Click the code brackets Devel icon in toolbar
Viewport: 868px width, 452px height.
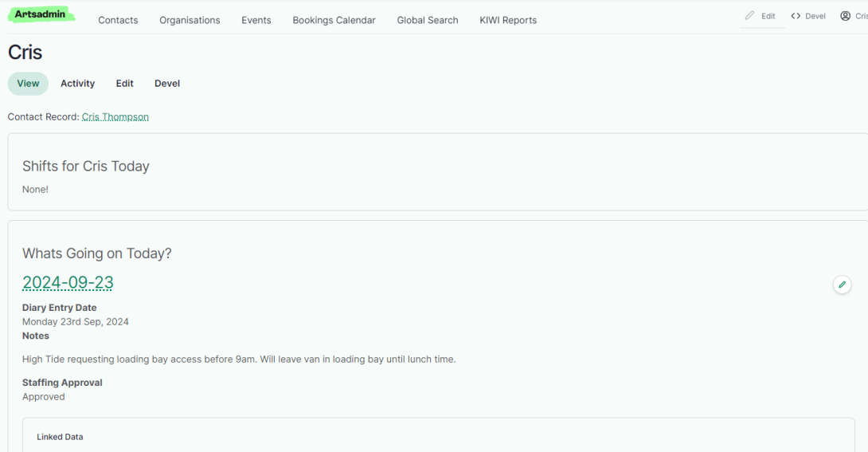(796, 16)
